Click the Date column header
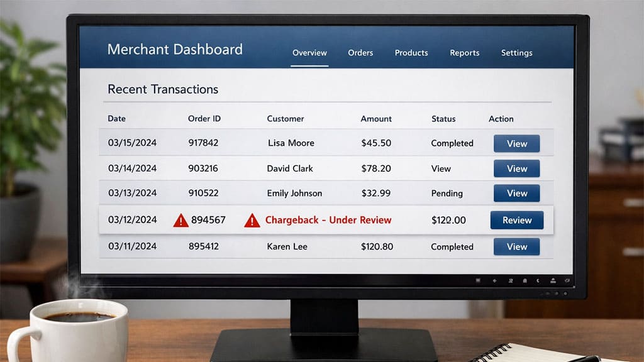 click(117, 119)
